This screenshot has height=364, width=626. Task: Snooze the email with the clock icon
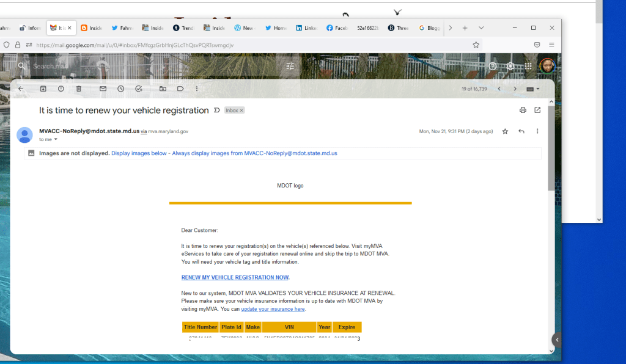[121, 89]
